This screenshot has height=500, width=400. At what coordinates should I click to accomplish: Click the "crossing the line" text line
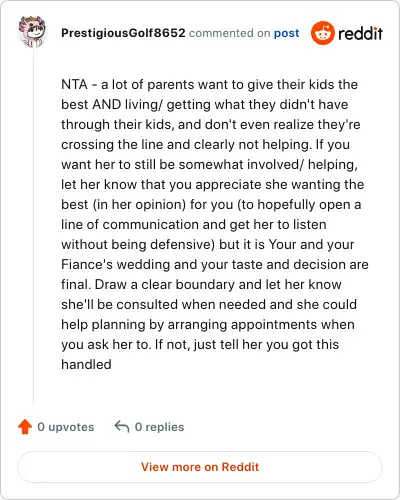(x=205, y=144)
